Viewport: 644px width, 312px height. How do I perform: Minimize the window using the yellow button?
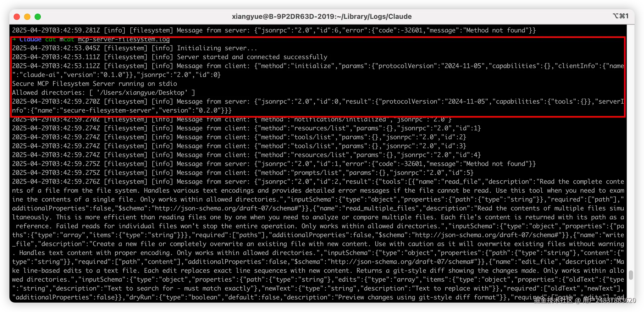pos(27,17)
